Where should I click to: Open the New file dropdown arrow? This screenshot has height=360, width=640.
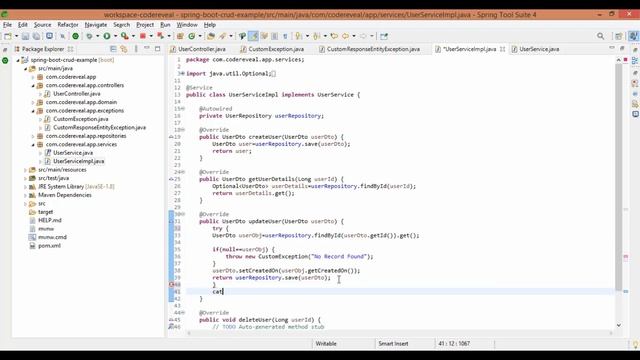click(16, 36)
